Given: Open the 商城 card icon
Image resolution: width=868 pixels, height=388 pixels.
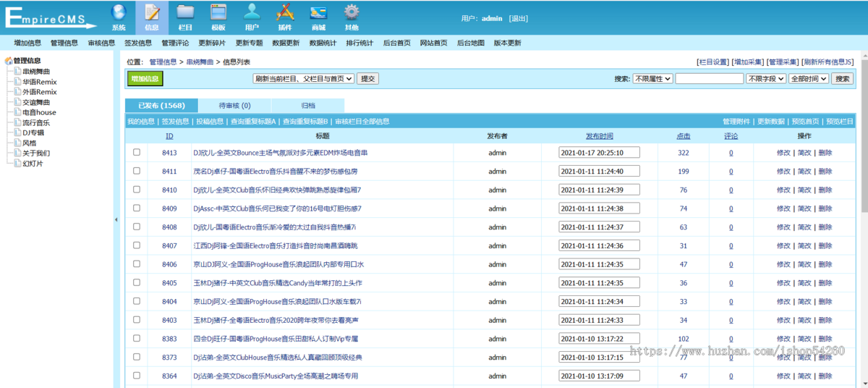Looking at the screenshot, I should (x=318, y=12).
